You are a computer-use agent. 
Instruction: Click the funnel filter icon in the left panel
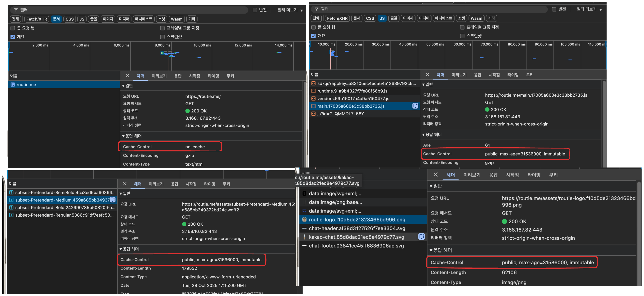[x=16, y=10]
